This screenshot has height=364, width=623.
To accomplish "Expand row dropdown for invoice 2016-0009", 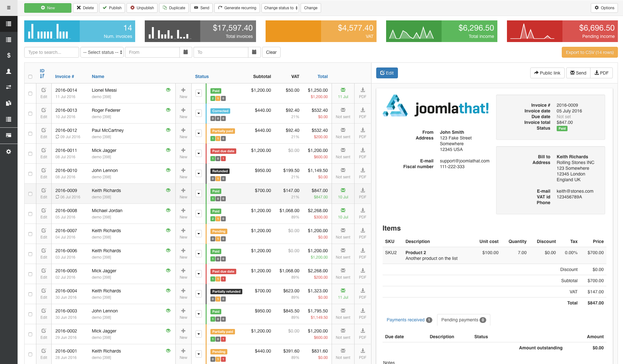I will pyautogui.click(x=199, y=194).
